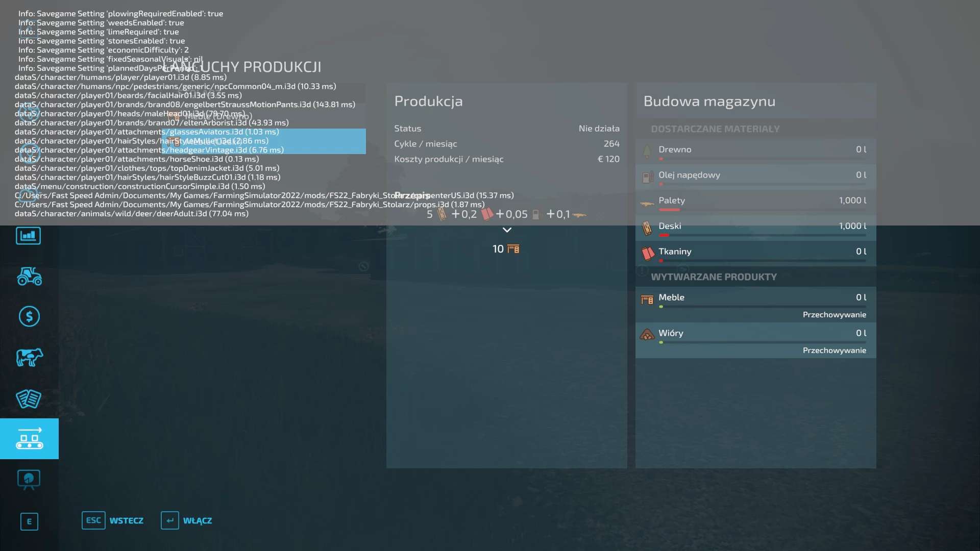Open the vehicles tractor sidebar page
Screen dimensions: 980x551
pos(29,276)
